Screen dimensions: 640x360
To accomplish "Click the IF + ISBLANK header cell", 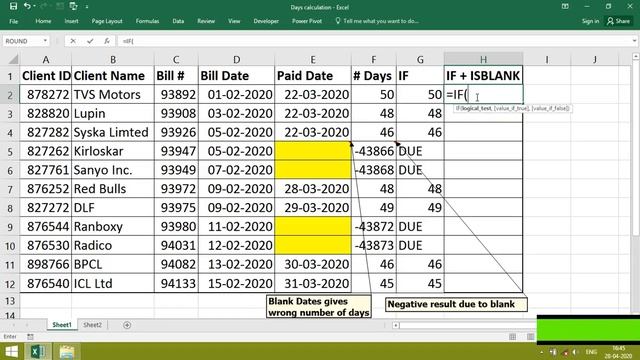I will 483,76.
